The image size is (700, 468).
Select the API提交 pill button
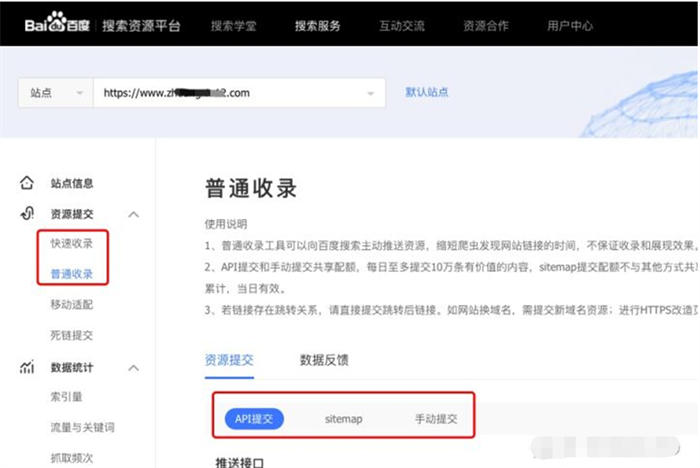pyautogui.click(x=254, y=419)
